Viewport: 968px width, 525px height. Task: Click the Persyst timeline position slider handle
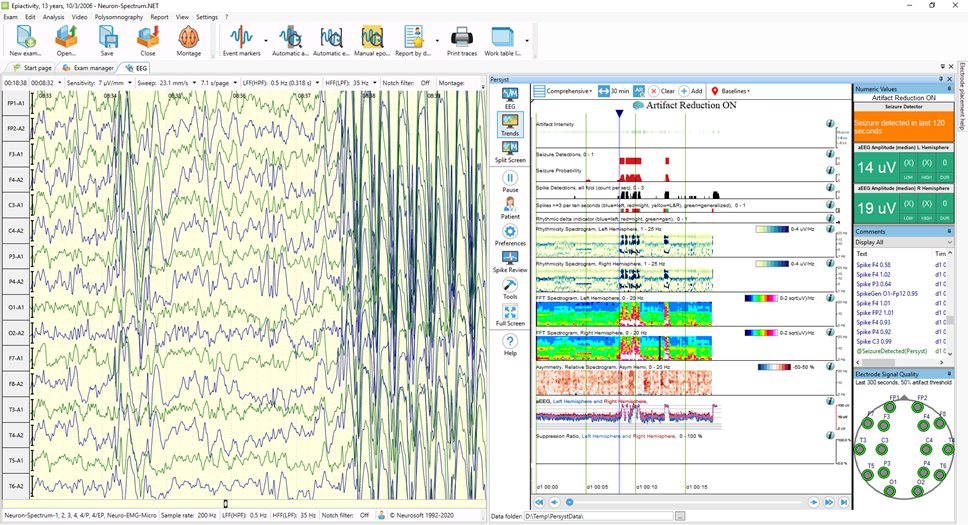point(569,502)
